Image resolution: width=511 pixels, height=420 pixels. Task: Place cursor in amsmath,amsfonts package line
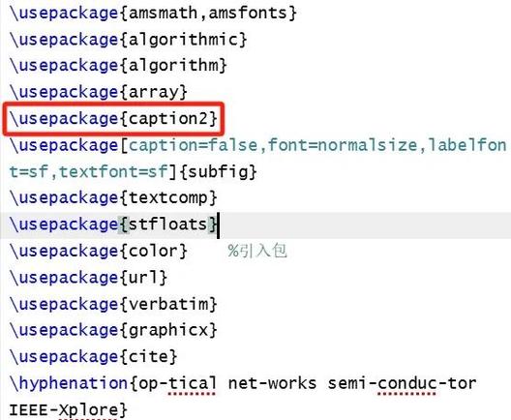click(153, 13)
